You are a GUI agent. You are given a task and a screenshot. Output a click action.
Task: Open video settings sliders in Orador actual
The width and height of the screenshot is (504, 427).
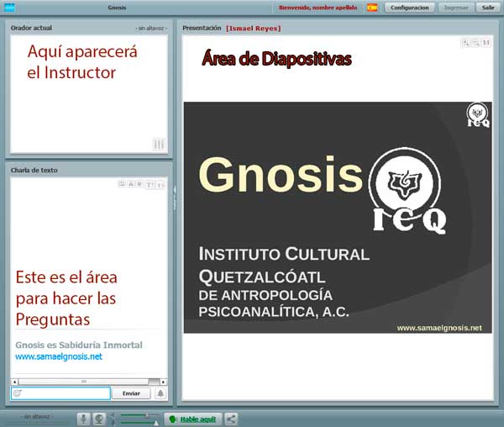[160, 145]
